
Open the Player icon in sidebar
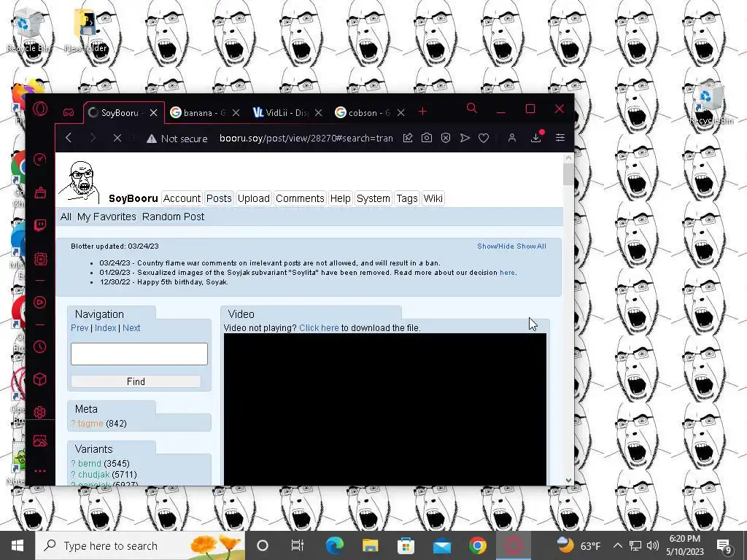[40, 303]
